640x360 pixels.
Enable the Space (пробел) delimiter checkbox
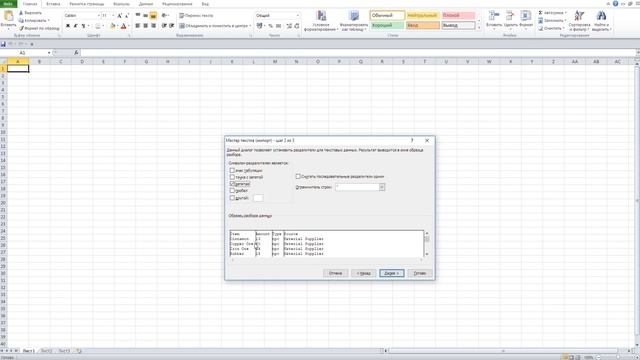tap(232, 191)
